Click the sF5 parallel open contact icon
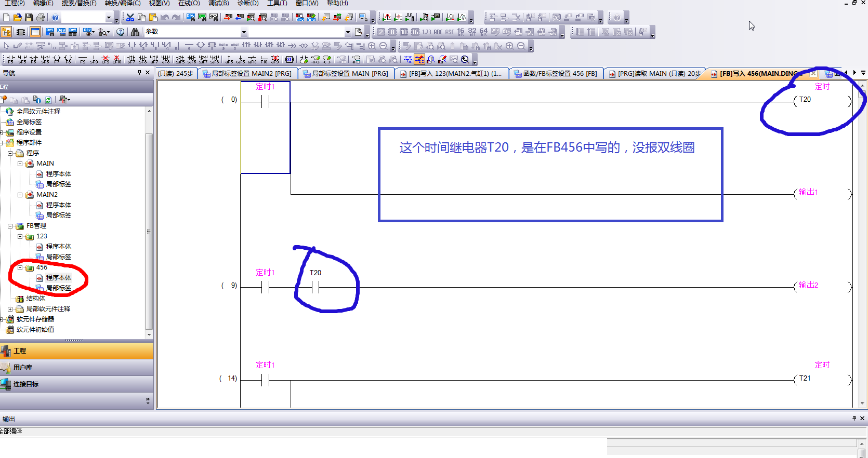 (22, 60)
